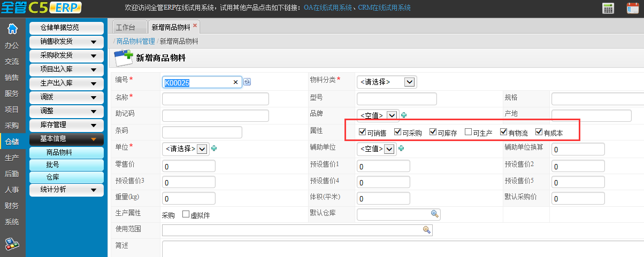Open the OA在线试用系统 link
This screenshot has width=644, height=257.
(x=328, y=8)
